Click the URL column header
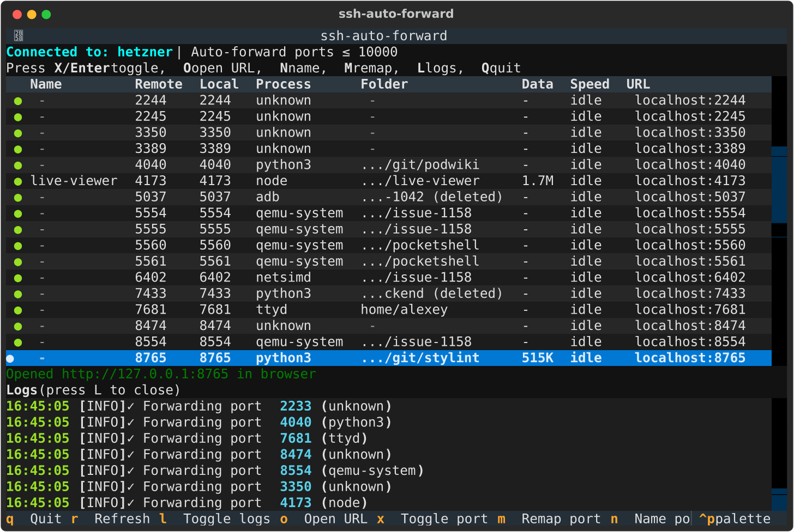 tap(638, 84)
